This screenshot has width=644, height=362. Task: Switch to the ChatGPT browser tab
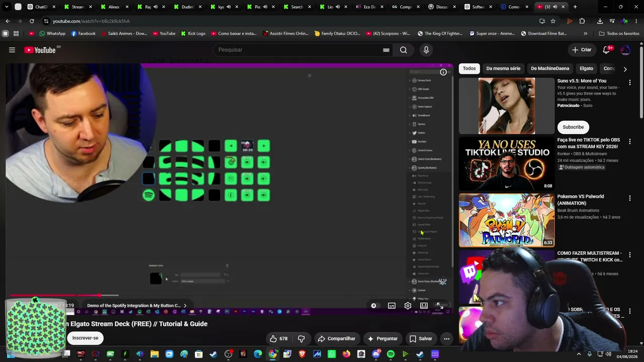coord(41,7)
